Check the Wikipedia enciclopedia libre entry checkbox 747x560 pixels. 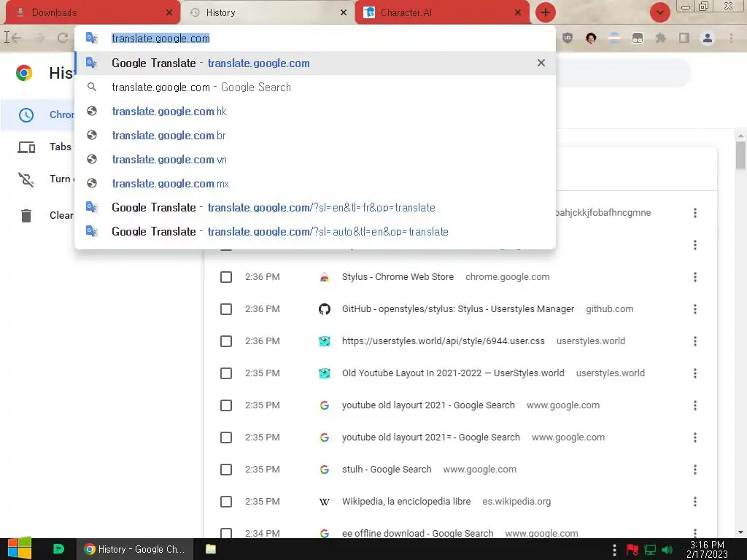pos(226,502)
